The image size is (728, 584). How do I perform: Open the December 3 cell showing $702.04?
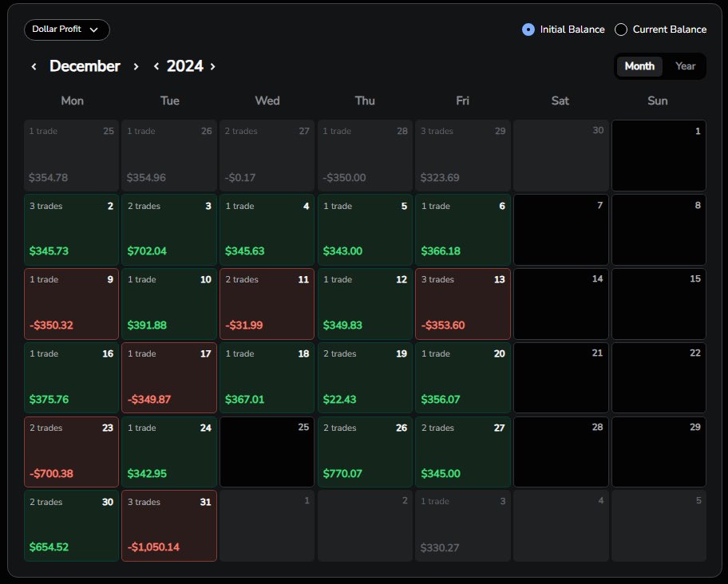click(169, 230)
